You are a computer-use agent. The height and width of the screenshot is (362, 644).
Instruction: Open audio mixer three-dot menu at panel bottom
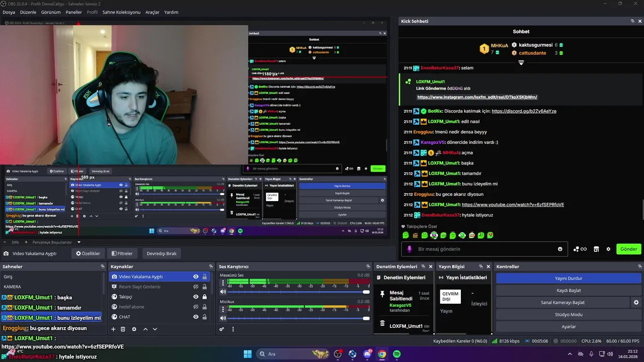coord(232,329)
